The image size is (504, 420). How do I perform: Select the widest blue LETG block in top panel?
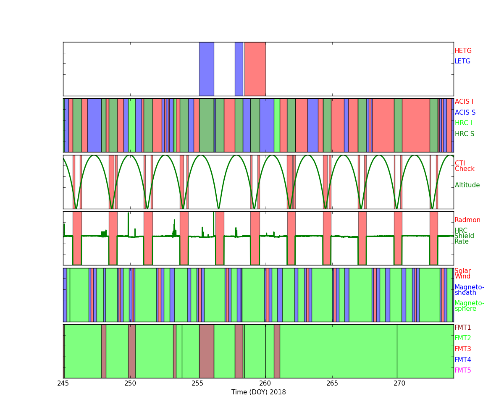[206, 69]
